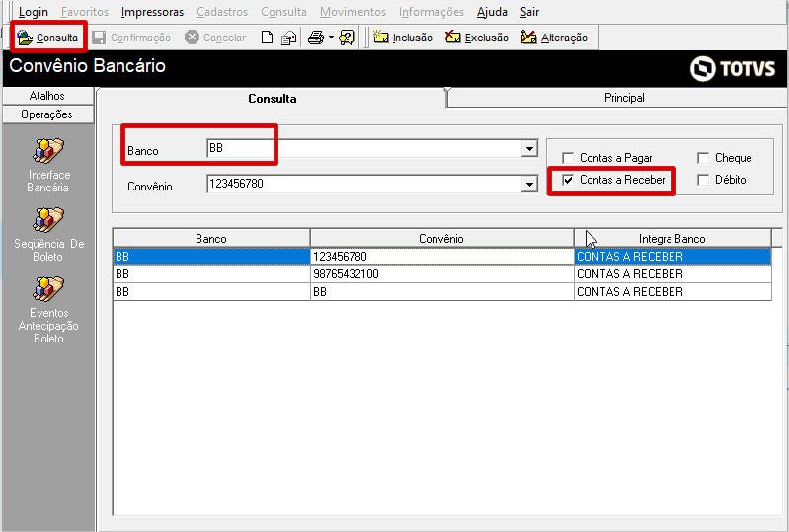The image size is (789, 532).
Task: Enable the Cheque checkbox
Action: tap(703, 158)
